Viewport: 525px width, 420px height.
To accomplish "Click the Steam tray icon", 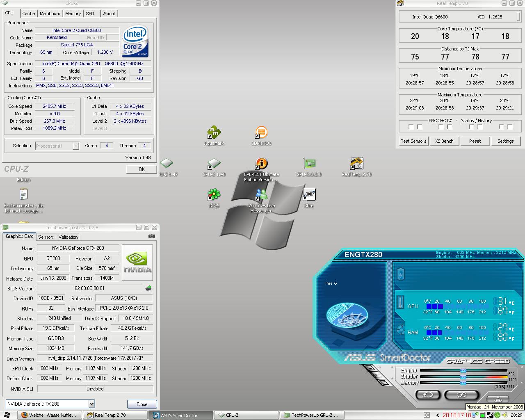I will [x=490, y=415].
